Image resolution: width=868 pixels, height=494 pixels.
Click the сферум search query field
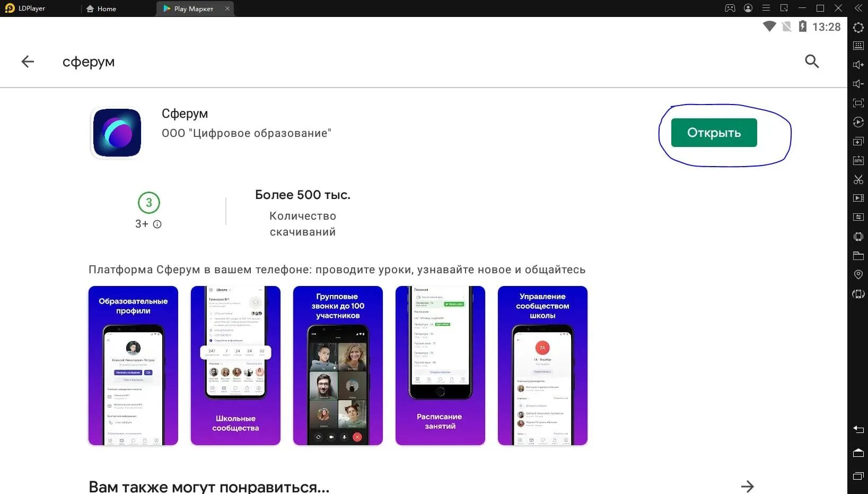point(89,62)
